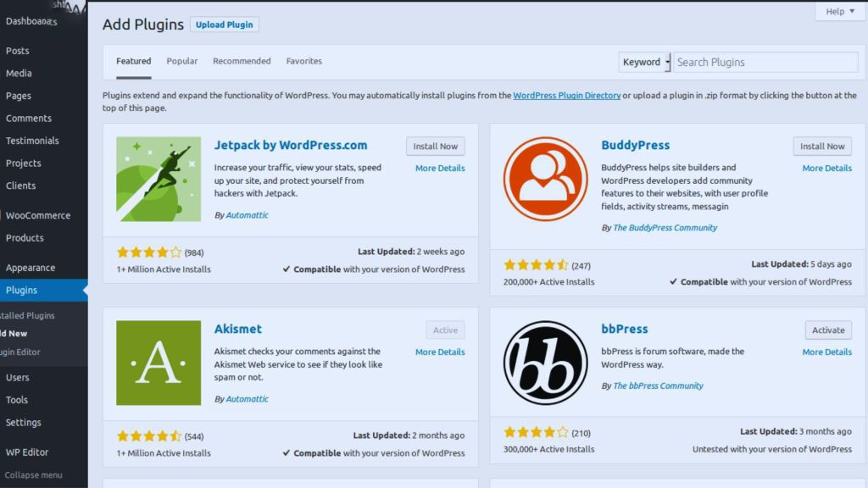
Task: Click the round bbPress logo
Action: point(545,363)
